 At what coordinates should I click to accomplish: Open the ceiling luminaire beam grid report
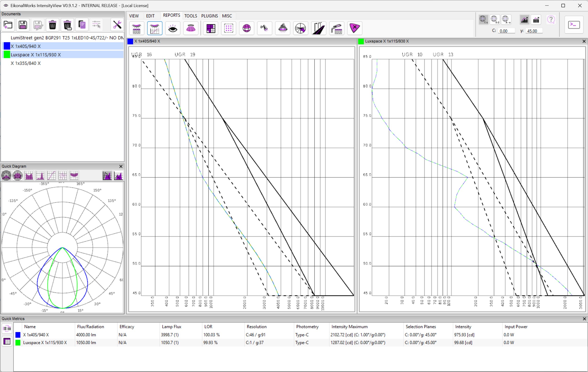coord(191,28)
